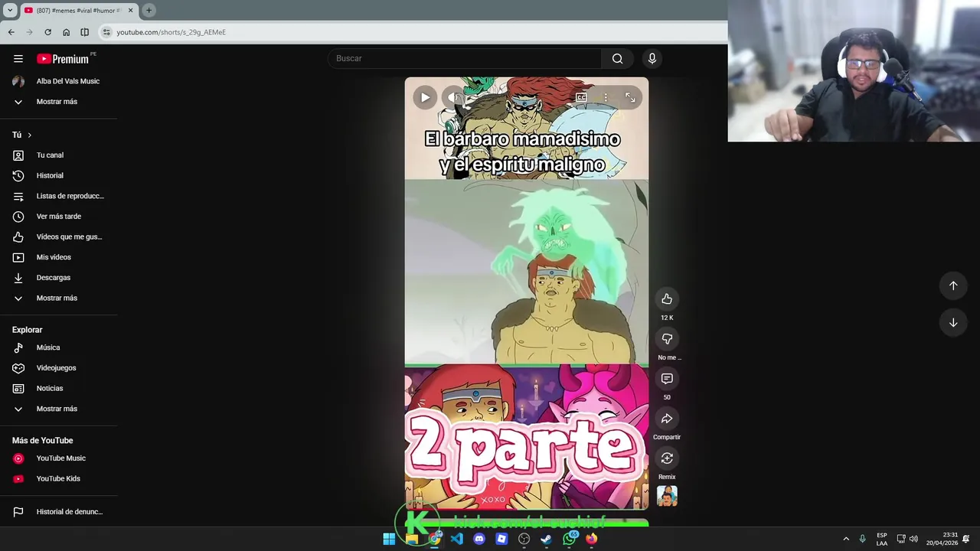Screen dimensions: 980x551
Task: Go to the next Short with down arrow
Action: 953,323
